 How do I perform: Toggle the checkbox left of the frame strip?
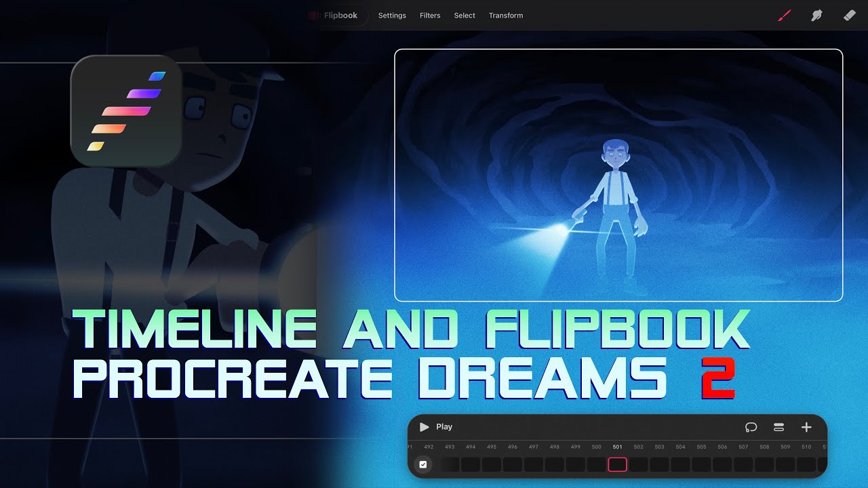point(423,464)
